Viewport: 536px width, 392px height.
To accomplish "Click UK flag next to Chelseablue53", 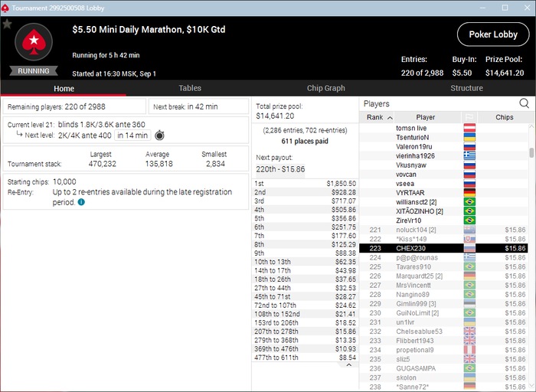I will pyautogui.click(x=469, y=332).
